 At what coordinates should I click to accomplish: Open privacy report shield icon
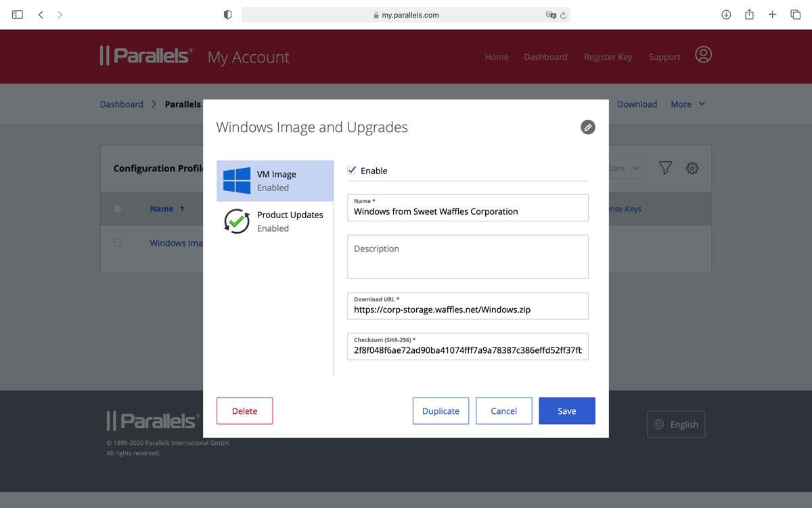click(x=227, y=14)
